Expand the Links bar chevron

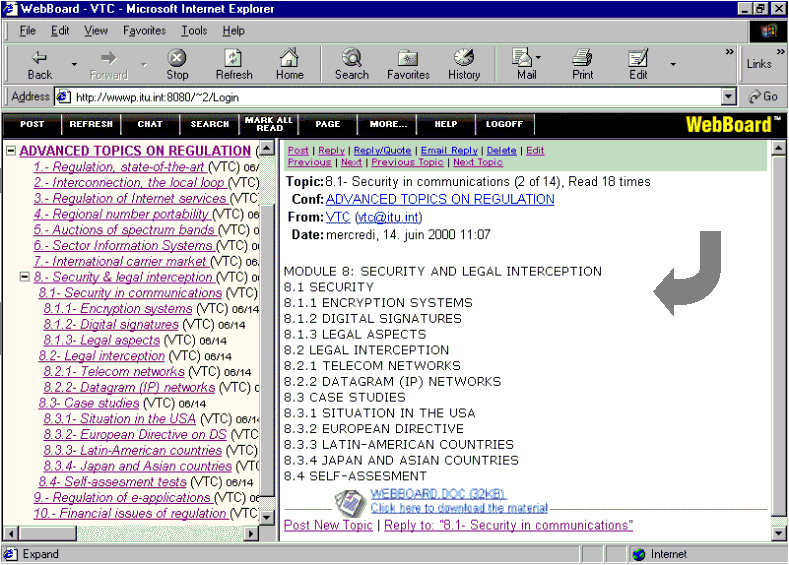780,52
